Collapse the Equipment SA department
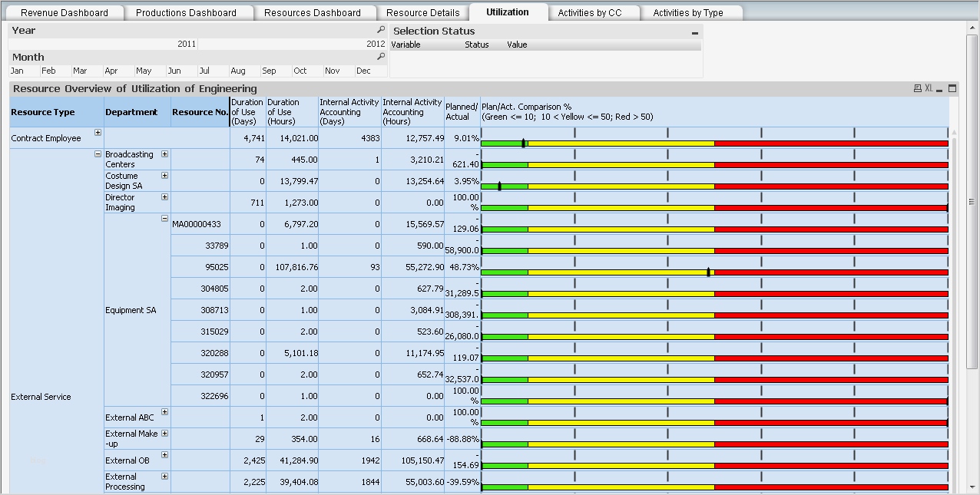This screenshot has width=980, height=495. (164, 219)
